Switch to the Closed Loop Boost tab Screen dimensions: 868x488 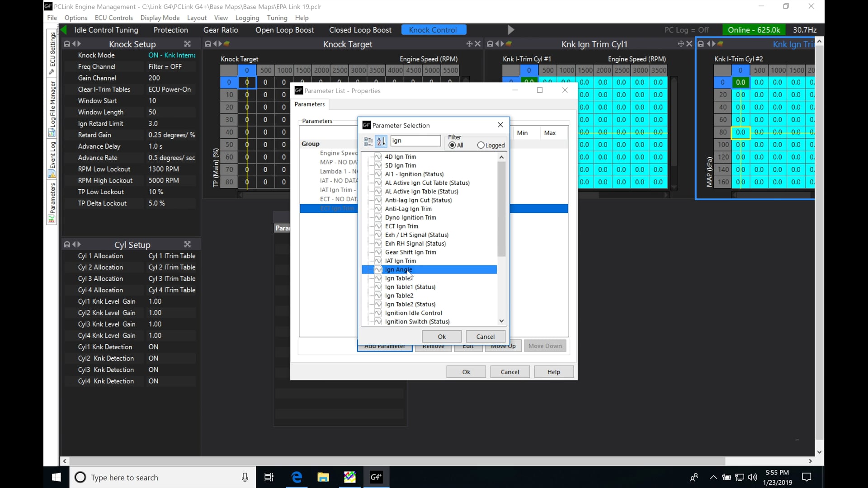tap(360, 30)
